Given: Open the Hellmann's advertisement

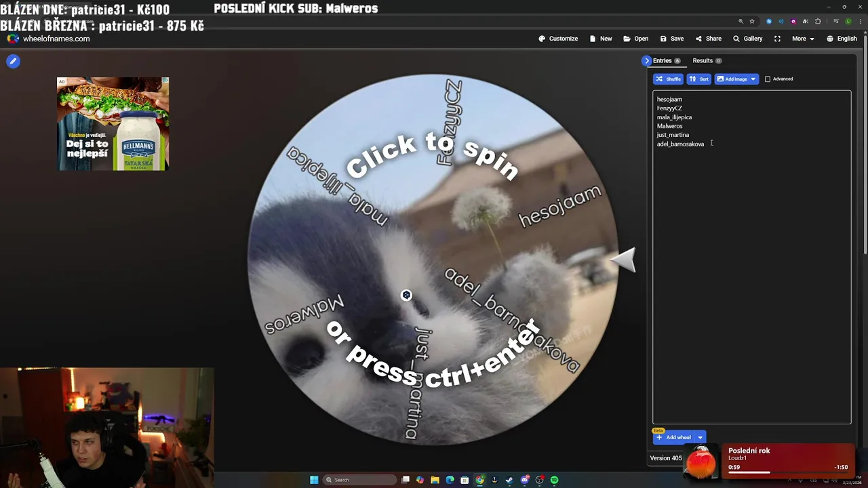Looking at the screenshot, I should tap(113, 123).
